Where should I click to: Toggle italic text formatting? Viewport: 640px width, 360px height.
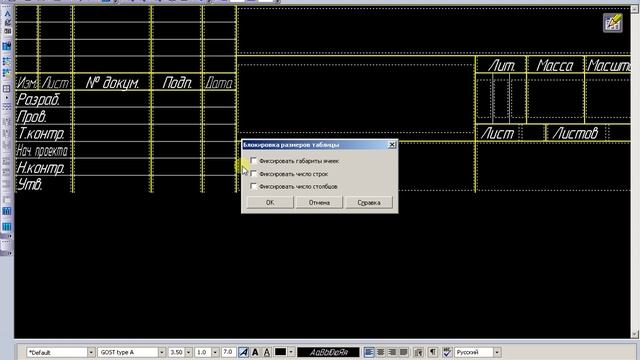(x=243, y=352)
